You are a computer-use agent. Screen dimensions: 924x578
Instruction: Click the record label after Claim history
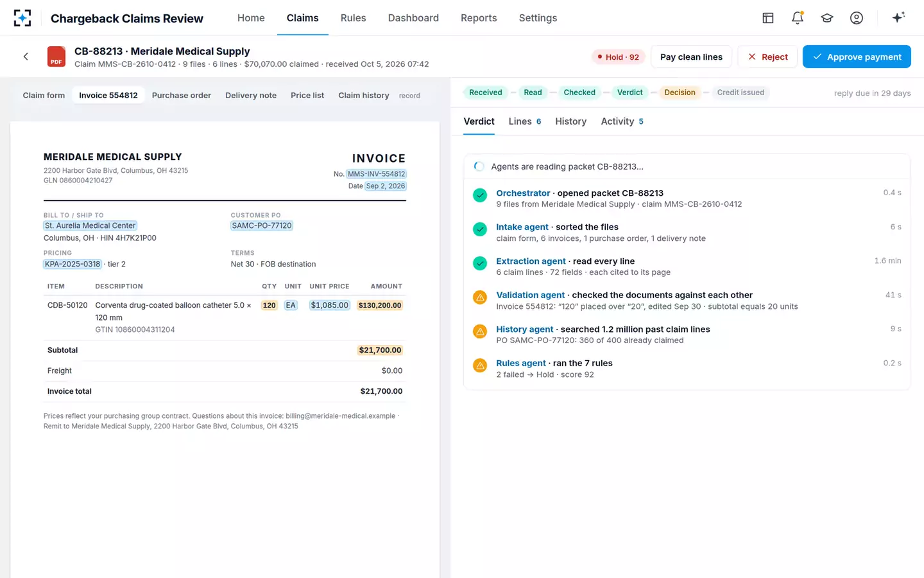[409, 96]
